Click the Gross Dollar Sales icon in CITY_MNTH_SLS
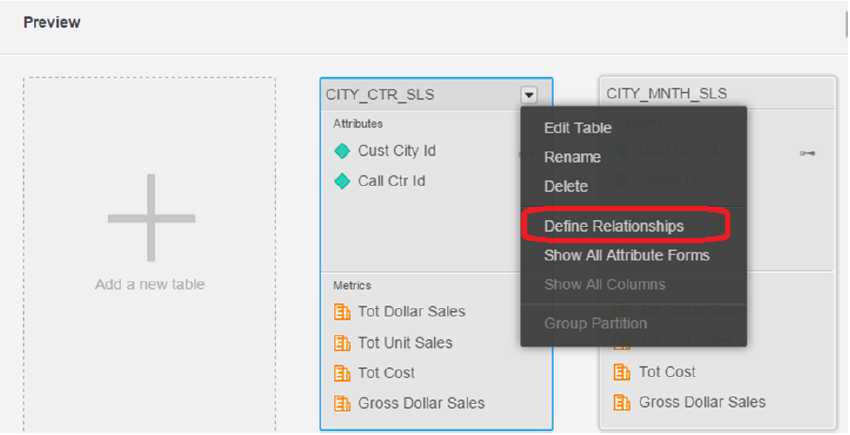Screen dimensions: 850x435 (x=622, y=403)
